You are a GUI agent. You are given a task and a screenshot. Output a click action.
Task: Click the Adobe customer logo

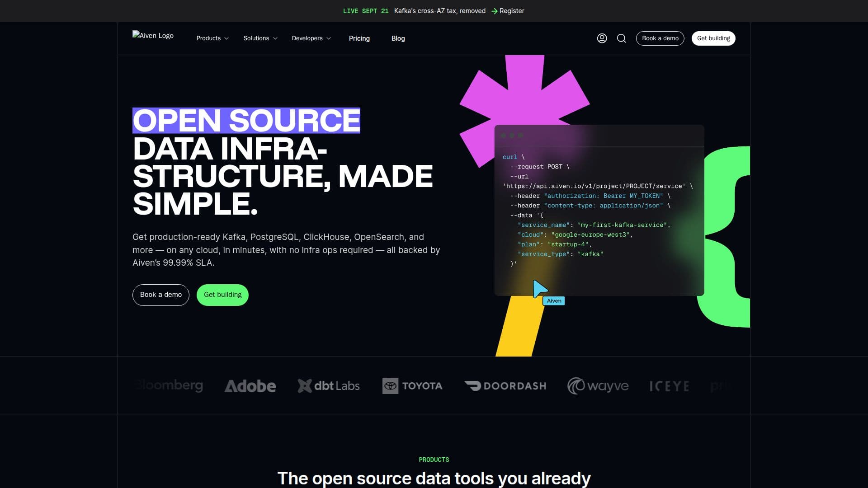250,386
